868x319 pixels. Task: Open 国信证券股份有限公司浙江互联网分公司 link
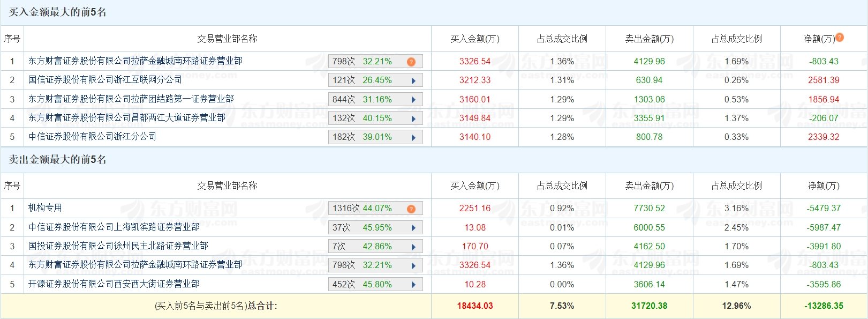point(105,80)
